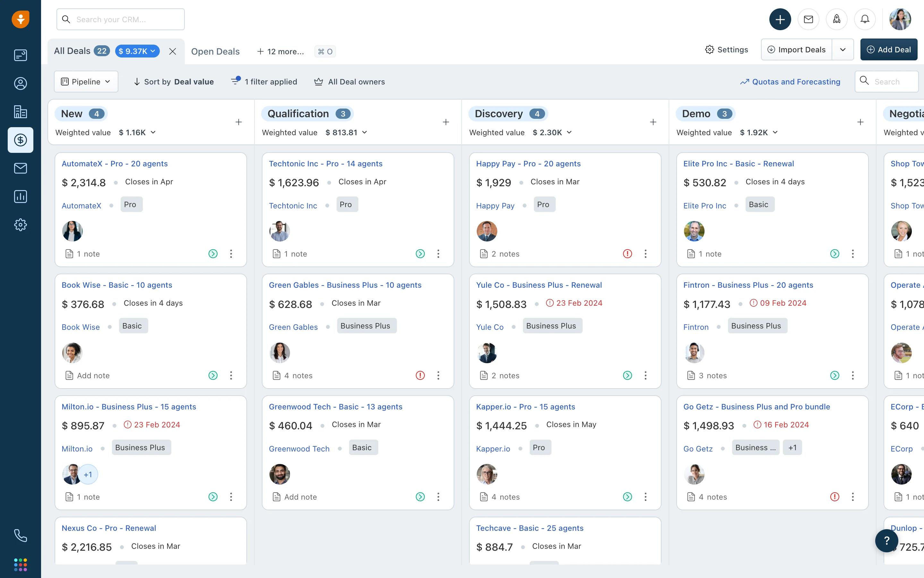Open the admin settings gear in sidebar
Viewport: 924px width, 578px height.
(20, 225)
